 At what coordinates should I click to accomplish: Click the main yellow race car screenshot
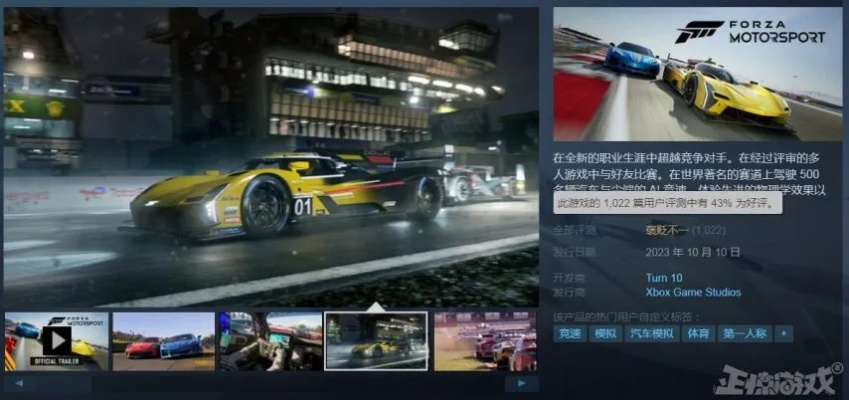tap(271, 158)
